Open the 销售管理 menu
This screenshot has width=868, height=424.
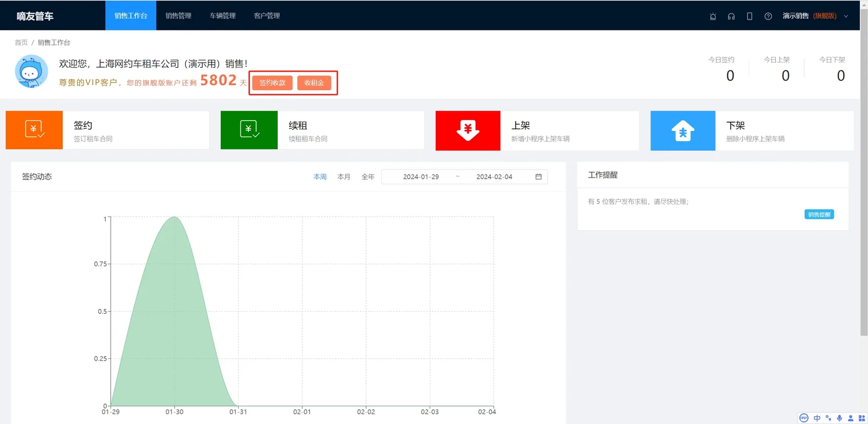click(x=178, y=16)
